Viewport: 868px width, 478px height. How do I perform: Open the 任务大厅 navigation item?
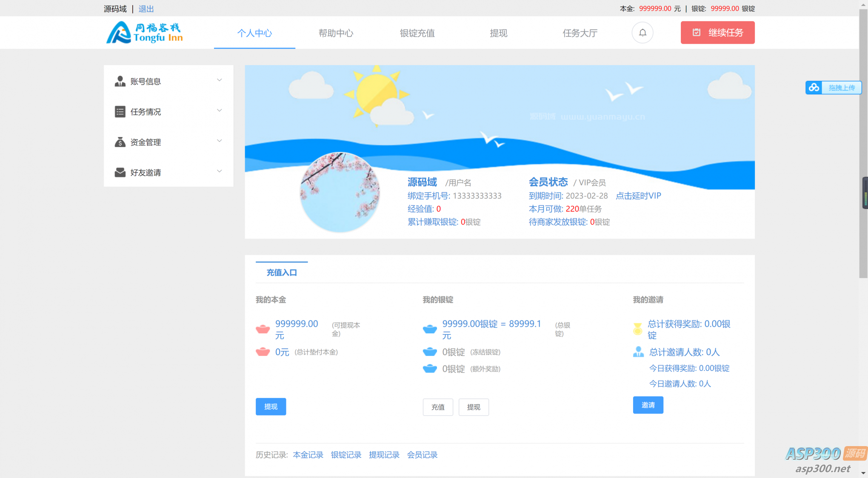[580, 33]
